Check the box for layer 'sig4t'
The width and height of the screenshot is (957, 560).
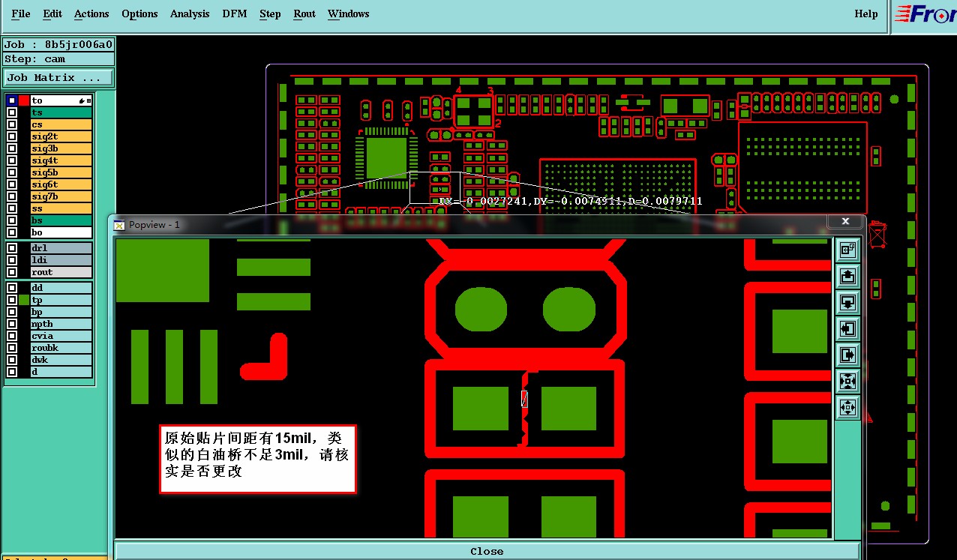[x=12, y=160]
